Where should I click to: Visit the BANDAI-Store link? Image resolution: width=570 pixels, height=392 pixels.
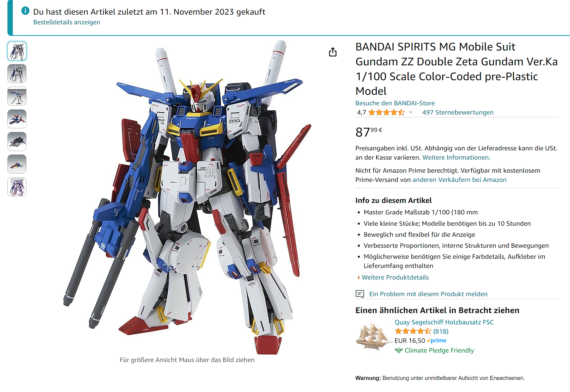(395, 103)
